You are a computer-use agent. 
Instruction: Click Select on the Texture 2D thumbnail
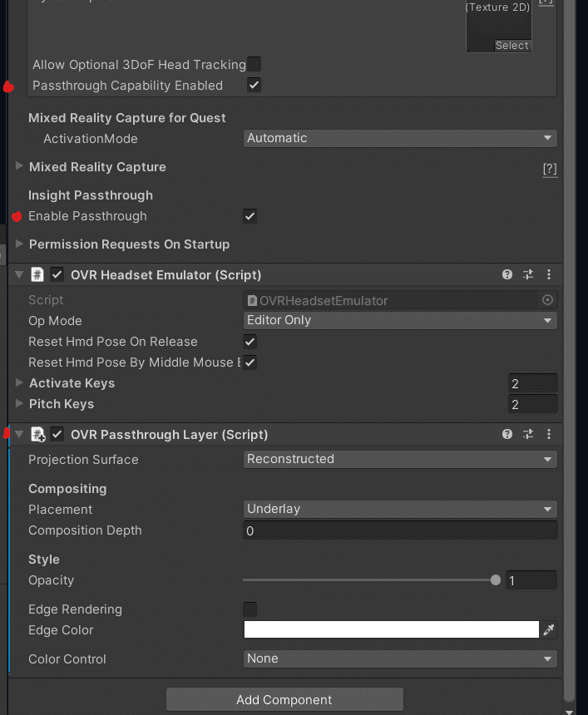(511, 46)
